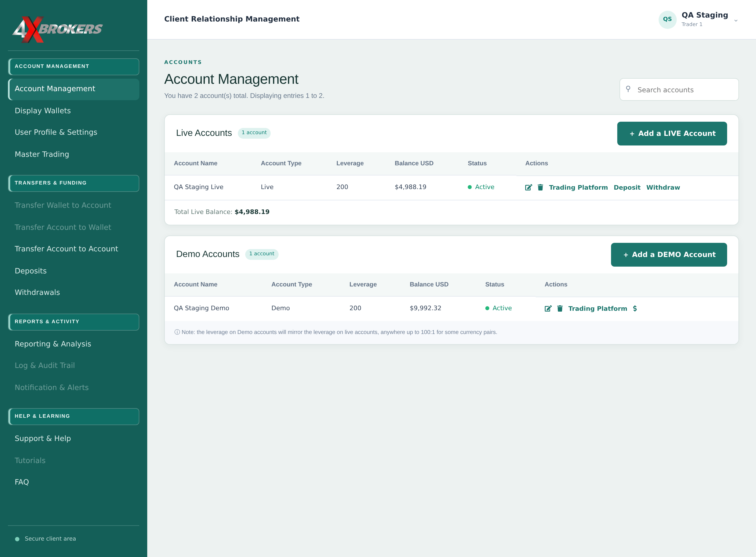Edit the QA Staging Demo account
This screenshot has width=756, height=557.
[548, 309]
